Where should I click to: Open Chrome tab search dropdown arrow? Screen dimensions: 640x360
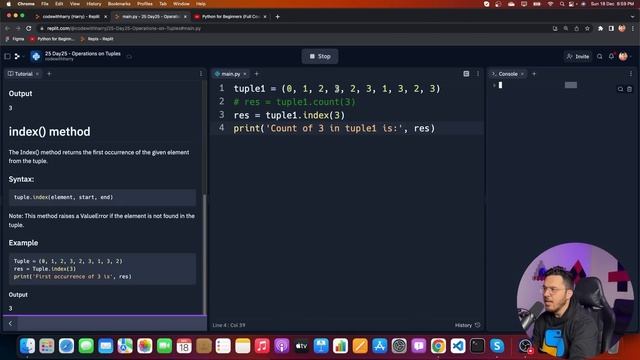(x=633, y=17)
